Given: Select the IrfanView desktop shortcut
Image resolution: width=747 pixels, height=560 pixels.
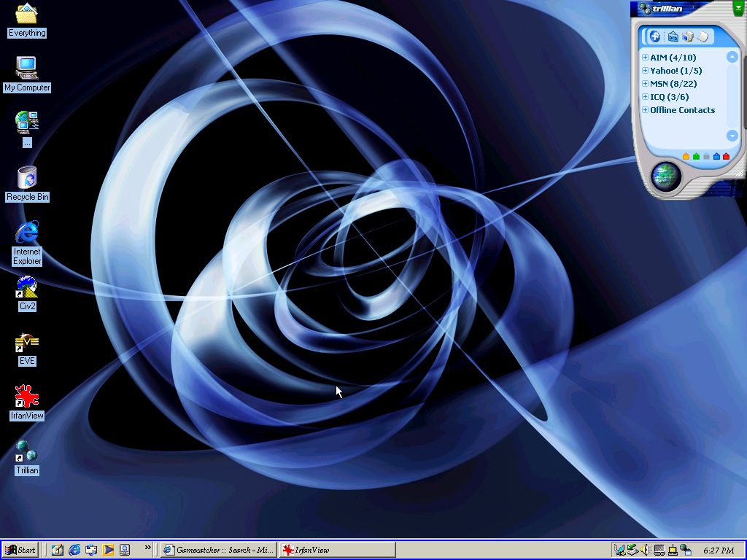Looking at the screenshot, I should 27,402.
